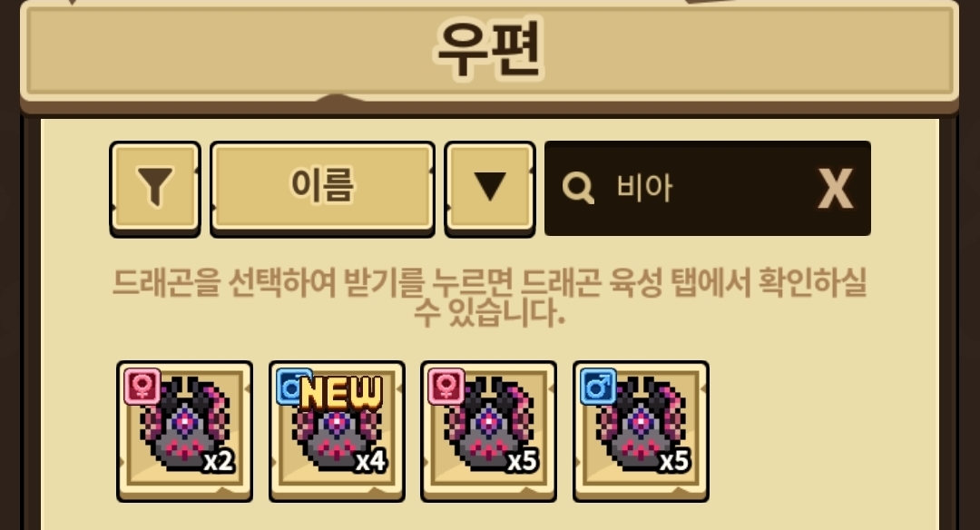Select the female dragon with x5 count

[x=489, y=431]
